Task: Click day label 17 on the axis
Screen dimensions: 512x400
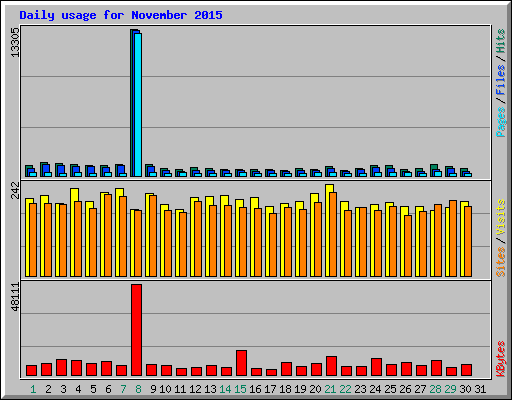Action: pos(270,389)
